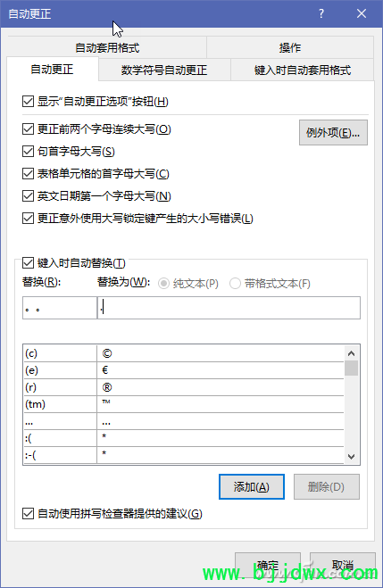Select the (e) euro symbol entry
Viewport: 383px width, 588px height.
184,370
